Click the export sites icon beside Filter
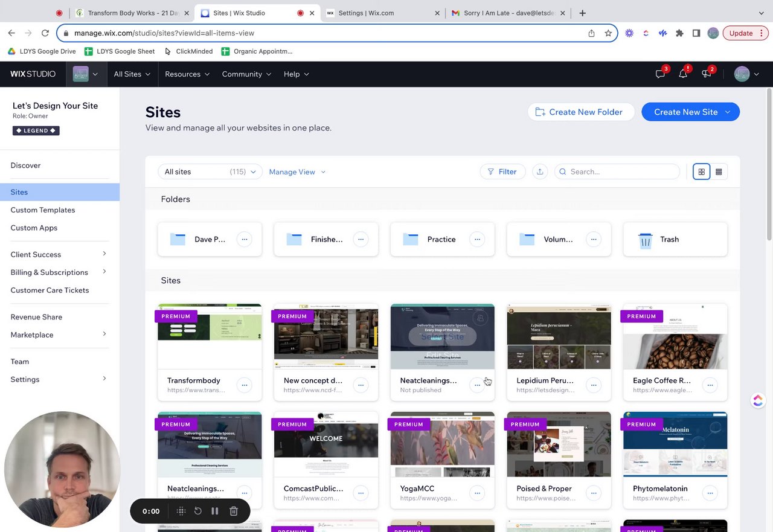Viewport: 773px width, 532px height. pyautogui.click(x=540, y=172)
